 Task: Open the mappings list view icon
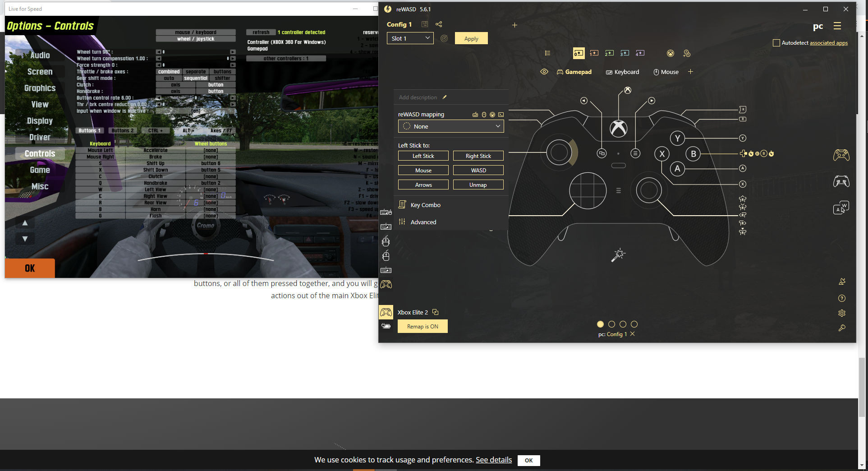(547, 53)
